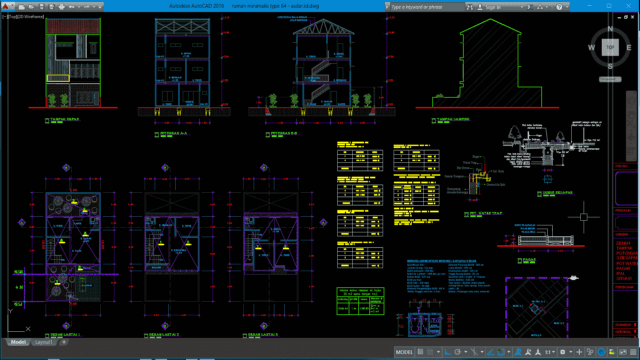The width and height of the screenshot is (640, 360).
Task: Click the viewport controls label Top 2D Wireframe
Action: click(x=23, y=17)
